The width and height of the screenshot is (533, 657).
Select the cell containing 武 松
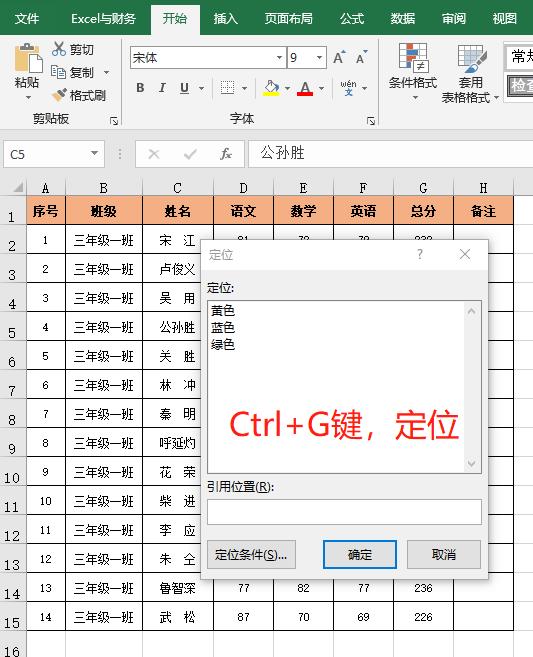coord(178,617)
